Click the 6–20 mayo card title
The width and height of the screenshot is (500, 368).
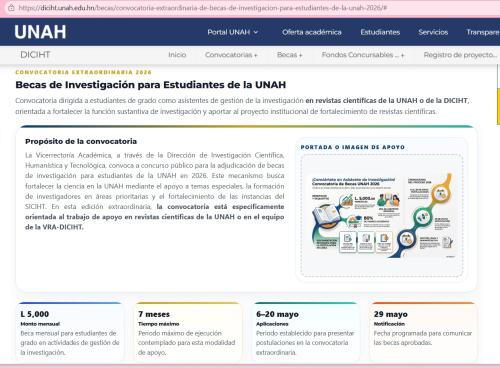point(277,314)
